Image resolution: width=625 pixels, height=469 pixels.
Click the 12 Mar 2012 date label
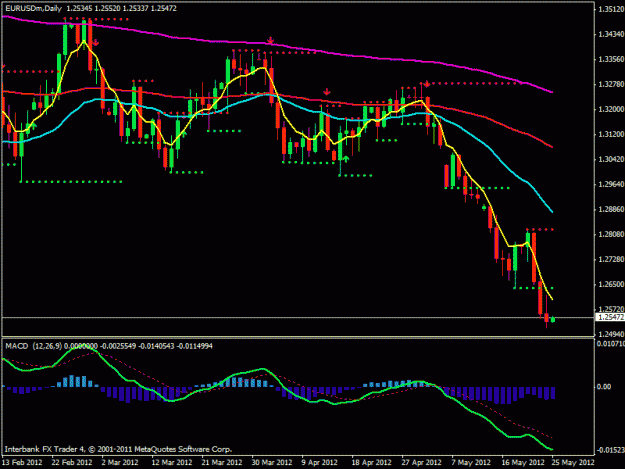(x=172, y=462)
